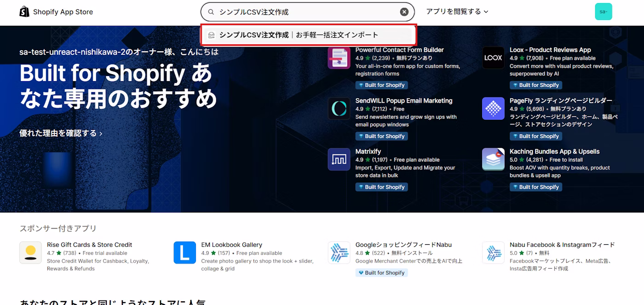The image size is (644, 305).
Task: Expand the アプリを閲覧する menu
Action: pyautogui.click(x=457, y=12)
